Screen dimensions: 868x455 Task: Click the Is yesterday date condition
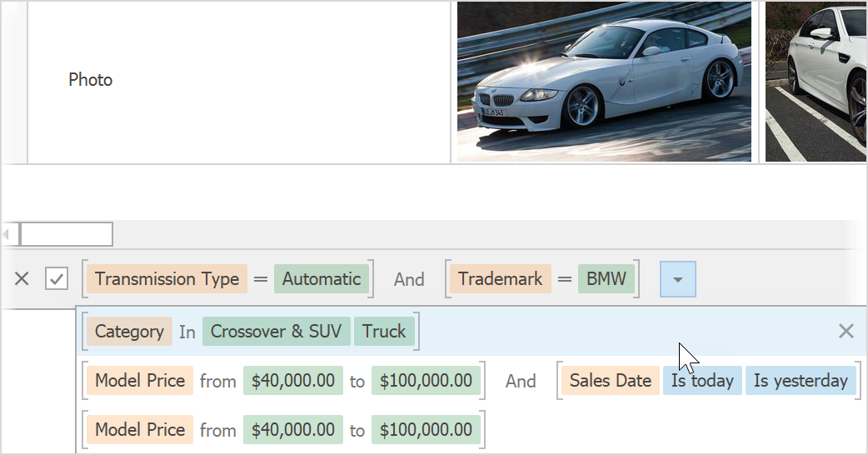pos(800,381)
